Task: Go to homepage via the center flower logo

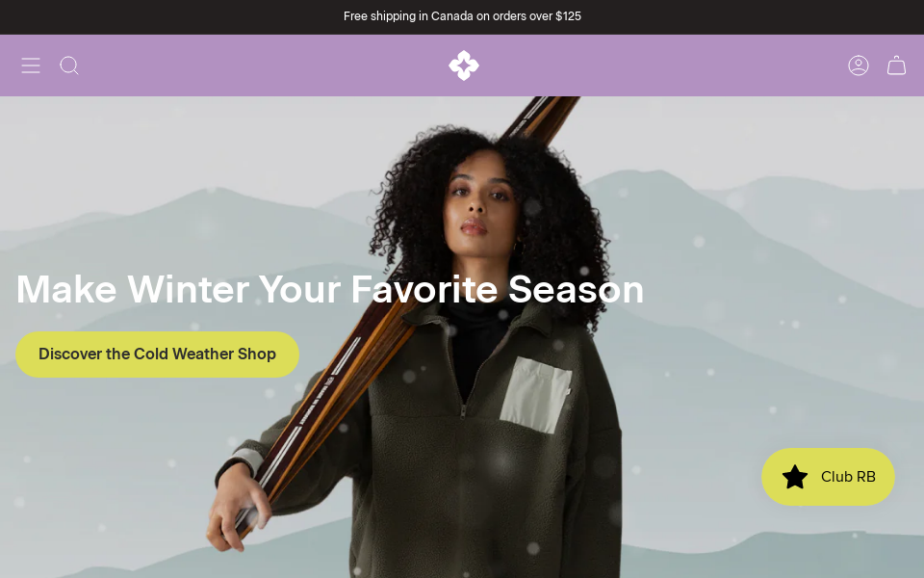Action: point(464,66)
